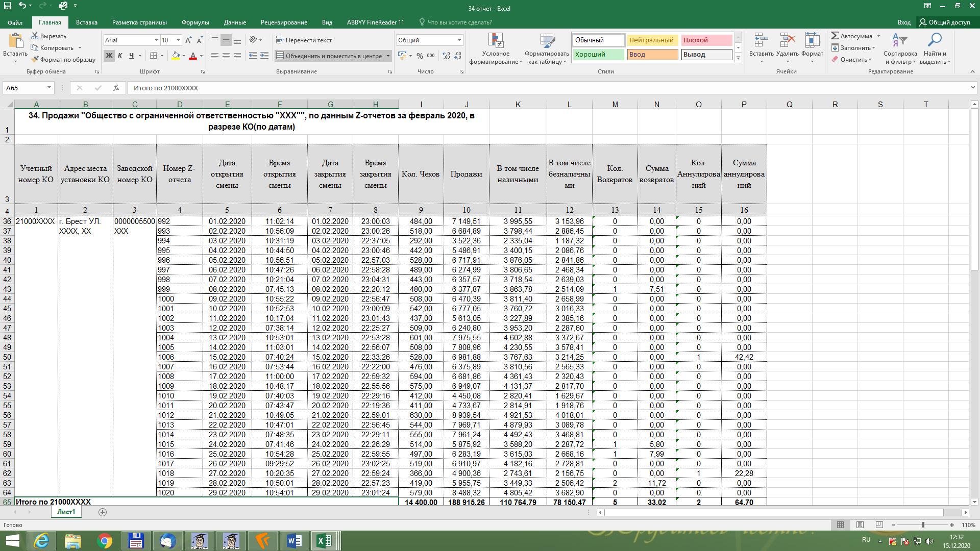980x551 pixels.
Task: Click Comma style 000 icon
Action: point(431,56)
